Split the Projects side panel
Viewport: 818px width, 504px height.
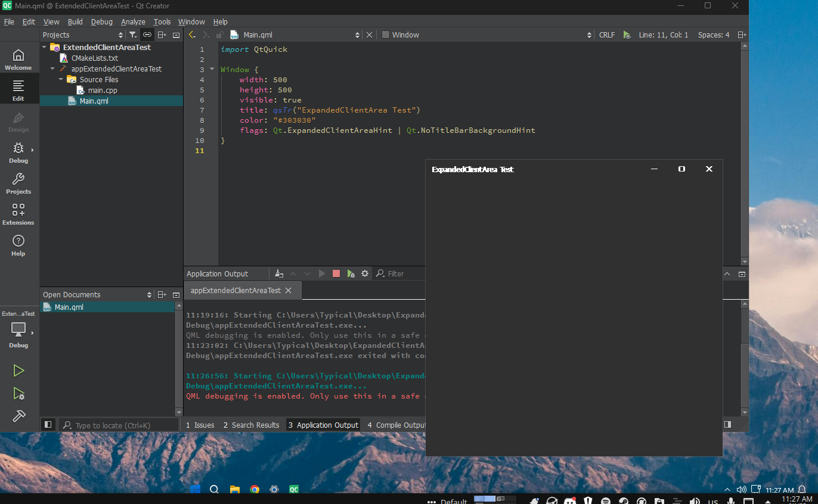coord(162,35)
